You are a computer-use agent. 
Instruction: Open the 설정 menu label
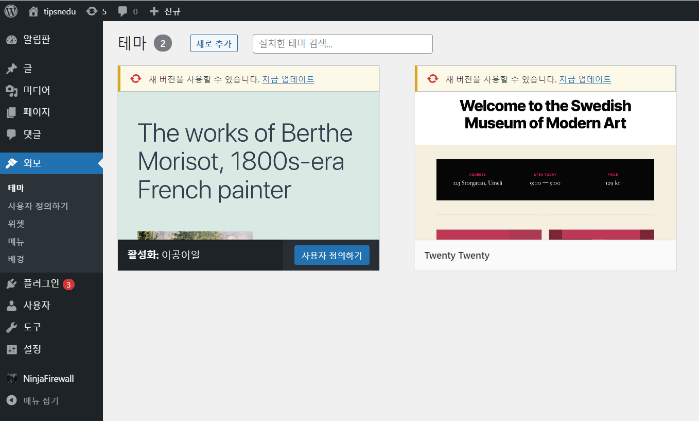tap(32, 349)
